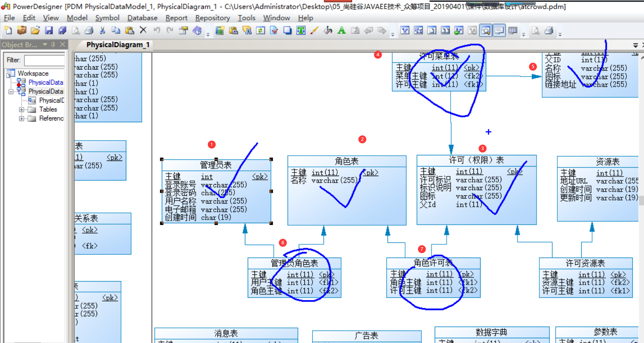The width and height of the screenshot is (644, 343).
Task: Select the 消息表 table title
Action: (226, 333)
